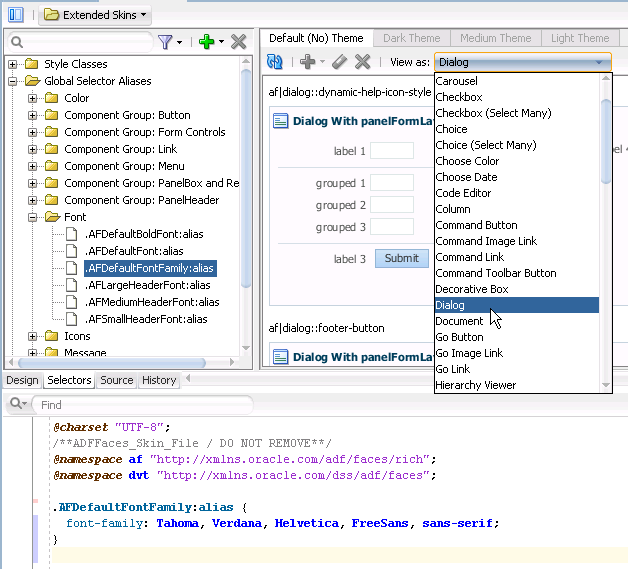Image resolution: width=628 pixels, height=569 pixels.
Task: Choose Code Editor from View as list
Action: coord(517,193)
